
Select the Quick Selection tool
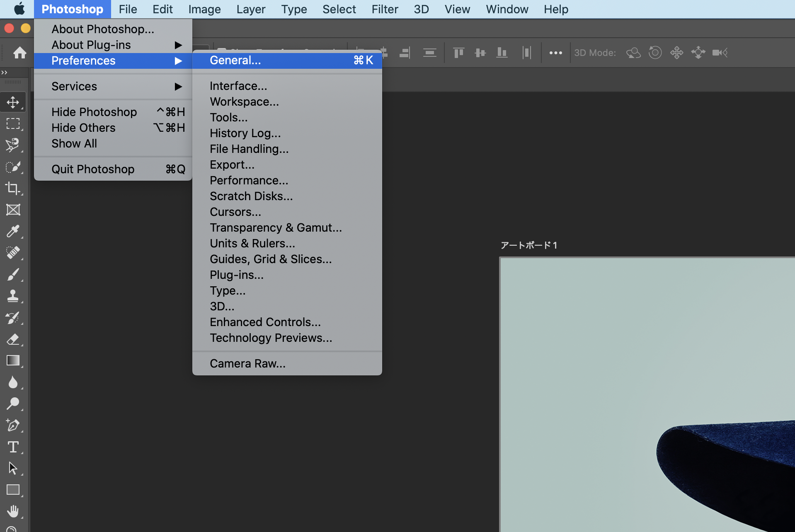pyautogui.click(x=13, y=167)
